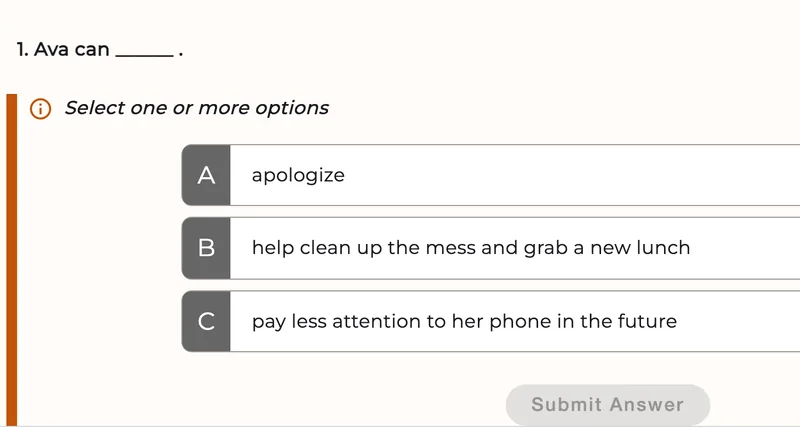800x427 pixels.
Task: Click the orange info icon
Action: [x=40, y=109]
